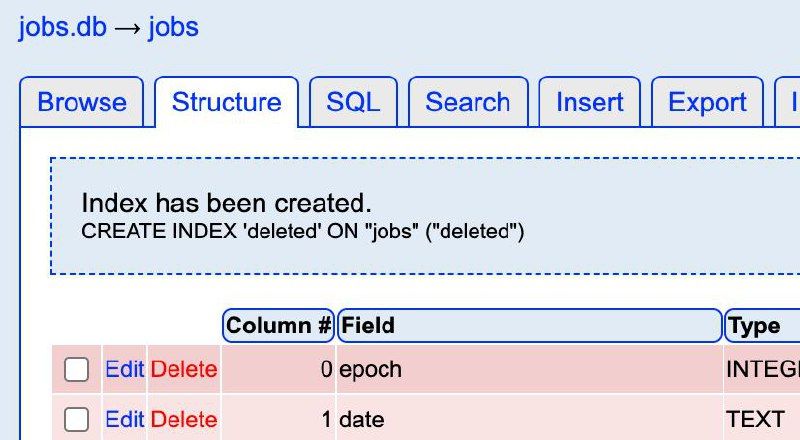
Task: Click the TEXT type cell of date
Action: pyautogui.click(x=755, y=420)
